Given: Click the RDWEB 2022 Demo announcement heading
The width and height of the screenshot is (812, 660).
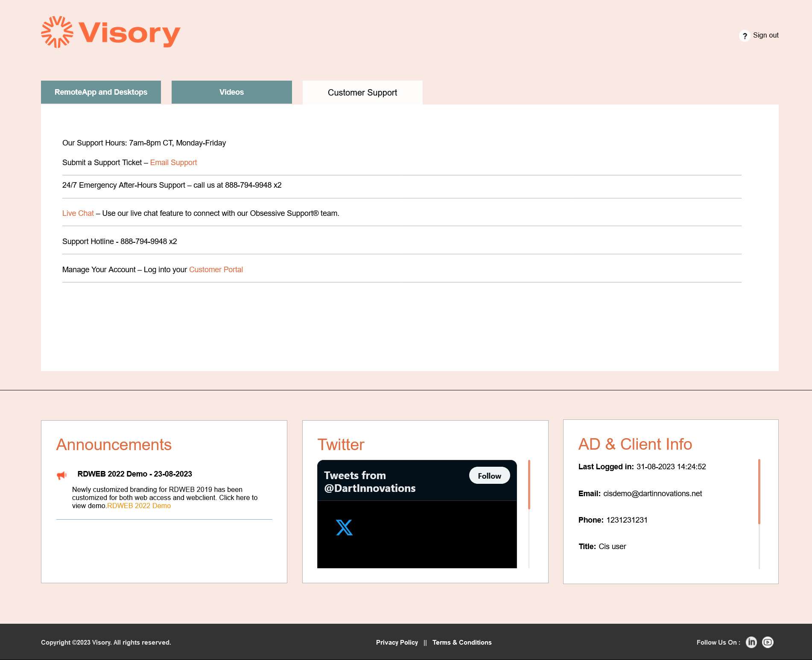Looking at the screenshot, I should [135, 474].
